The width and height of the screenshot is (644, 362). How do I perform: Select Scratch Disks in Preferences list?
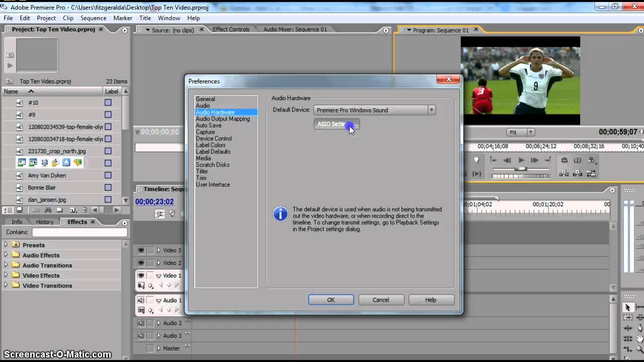coord(213,165)
